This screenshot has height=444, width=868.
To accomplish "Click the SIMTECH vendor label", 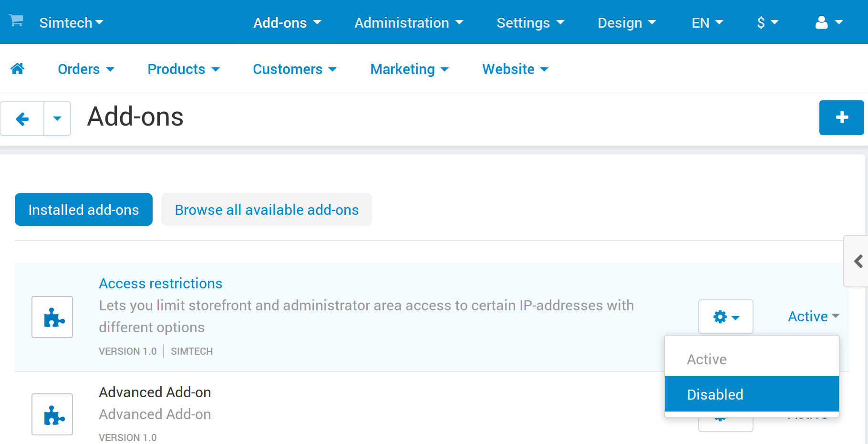I will click(192, 351).
